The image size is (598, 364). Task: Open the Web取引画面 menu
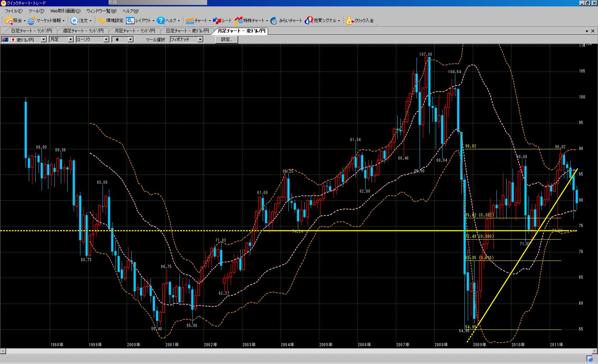65,11
